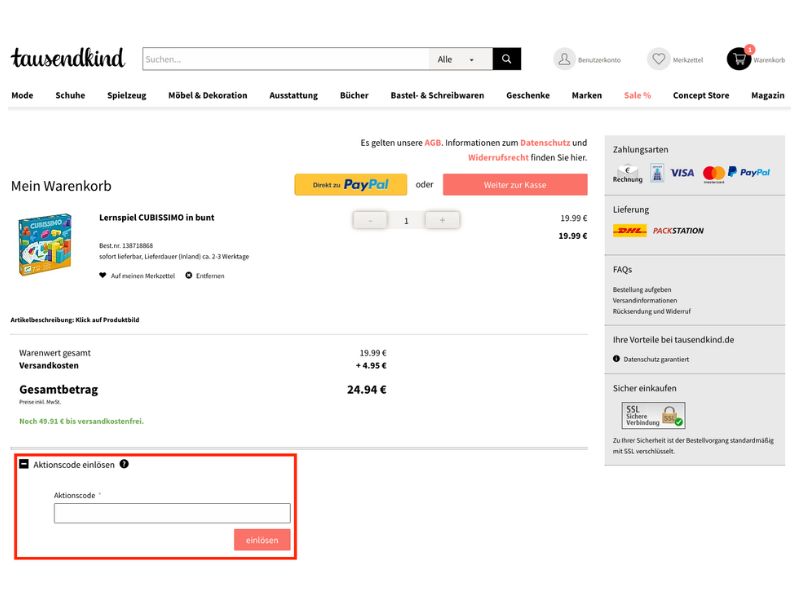Click the quantity field showing 1
Image resolution: width=800 pixels, height=600 pixels.
click(x=406, y=220)
